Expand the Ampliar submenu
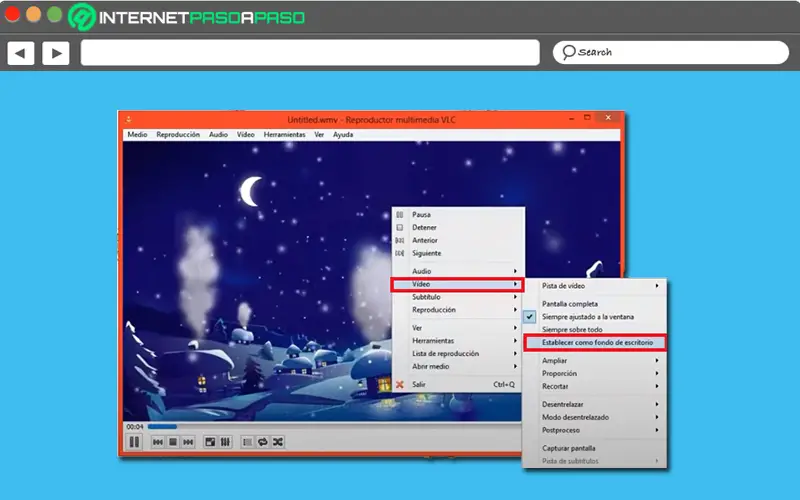This screenshot has width=800, height=500. click(x=594, y=361)
